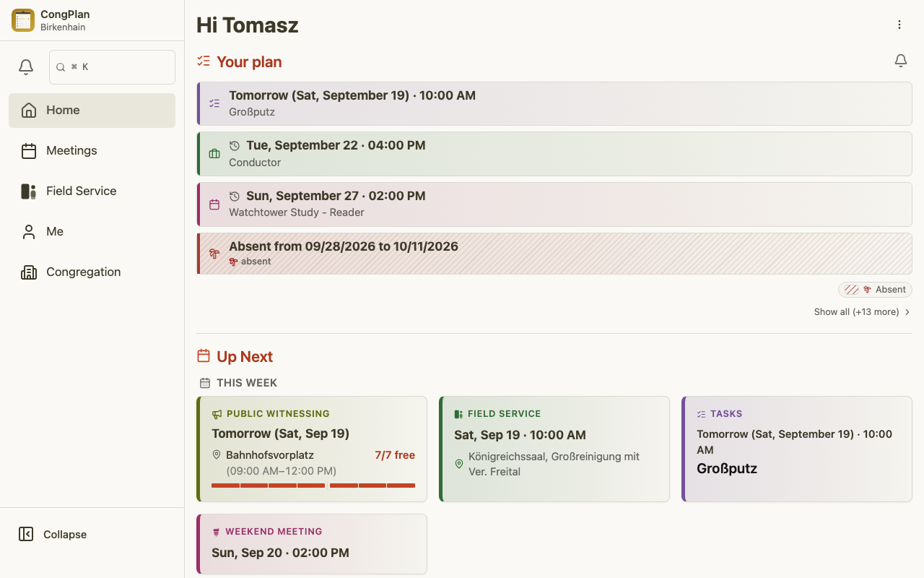Click the palm tree icon on Absent row
The width and height of the screenshot is (924, 578).
[214, 254]
